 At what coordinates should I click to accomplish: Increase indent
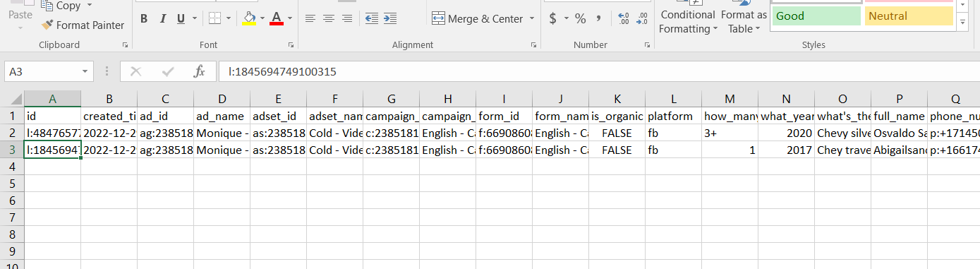[391, 18]
